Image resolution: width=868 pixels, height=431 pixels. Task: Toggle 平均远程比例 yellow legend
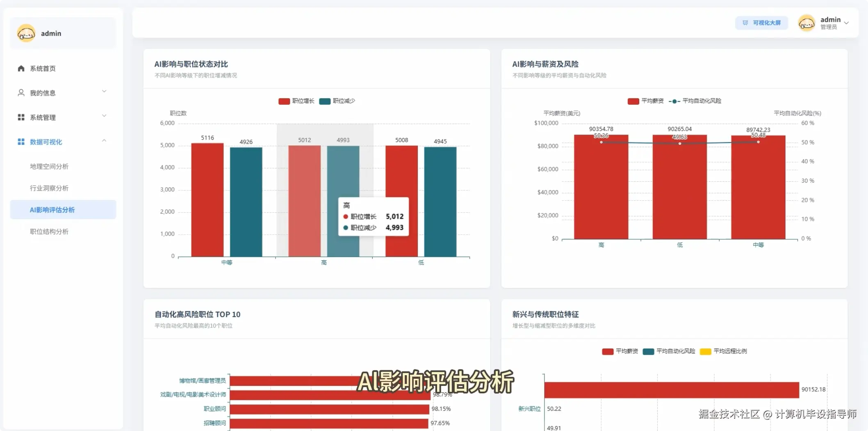click(723, 351)
